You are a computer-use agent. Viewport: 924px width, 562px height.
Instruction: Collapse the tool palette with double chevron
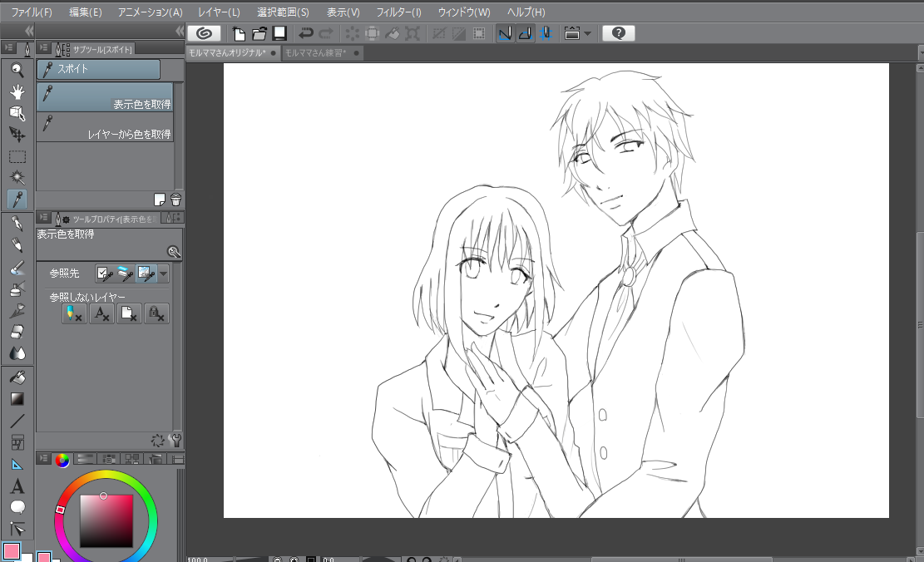coord(29,31)
